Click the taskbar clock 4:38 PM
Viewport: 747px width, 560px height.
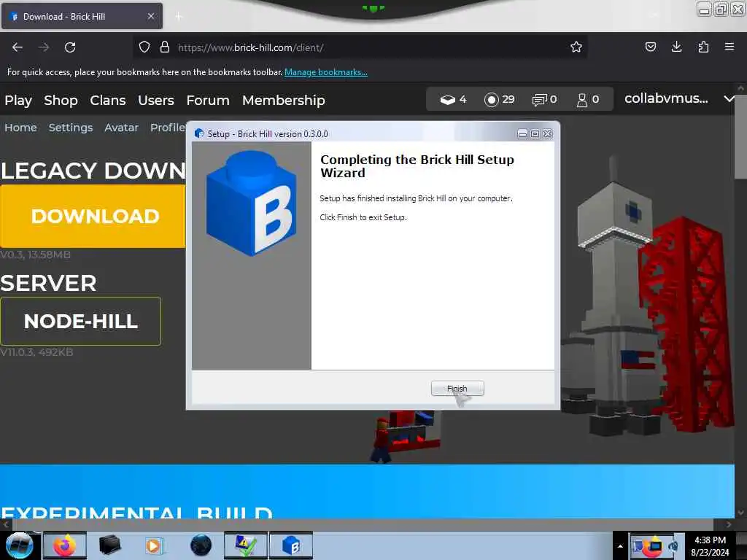(710, 545)
